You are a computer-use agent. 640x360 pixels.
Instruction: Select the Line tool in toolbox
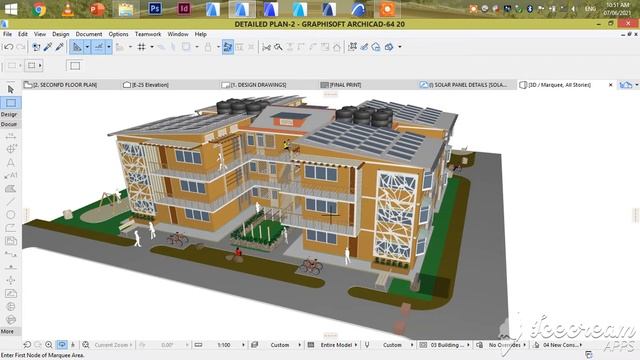point(11,202)
